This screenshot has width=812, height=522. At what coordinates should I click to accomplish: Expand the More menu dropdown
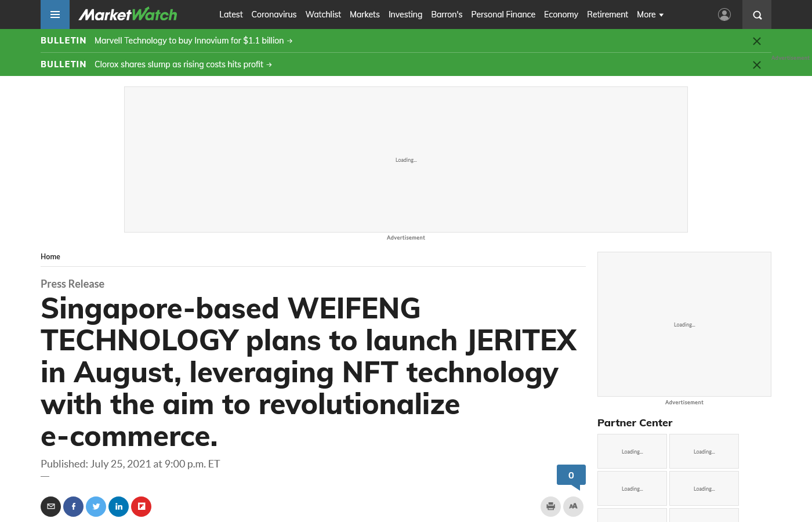(650, 14)
